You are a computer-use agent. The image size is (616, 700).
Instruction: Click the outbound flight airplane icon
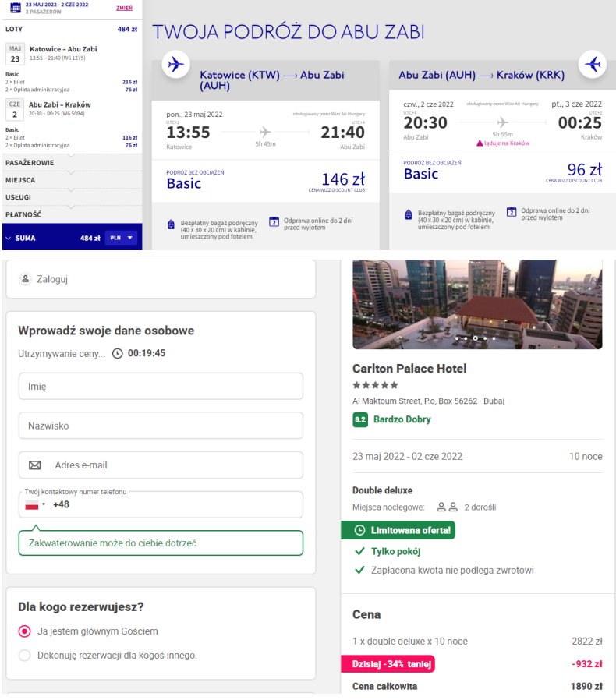point(176,64)
